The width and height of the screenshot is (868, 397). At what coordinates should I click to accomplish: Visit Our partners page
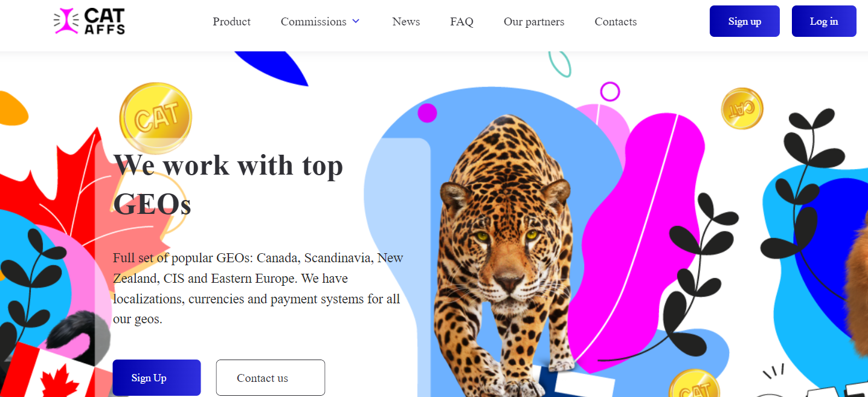point(534,22)
